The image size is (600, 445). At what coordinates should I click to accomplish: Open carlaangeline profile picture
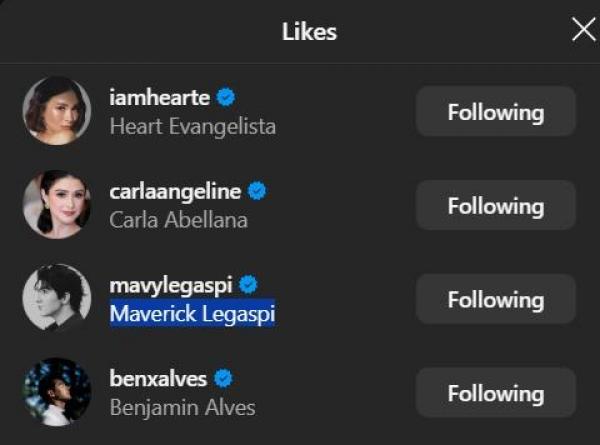[x=57, y=204]
